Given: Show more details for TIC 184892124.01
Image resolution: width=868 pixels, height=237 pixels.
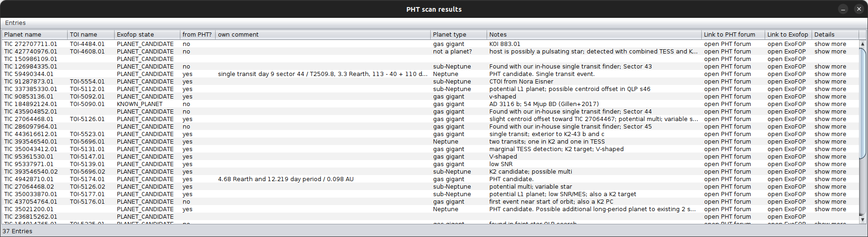Looking at the screenshot, I should (x=830, y=104).
